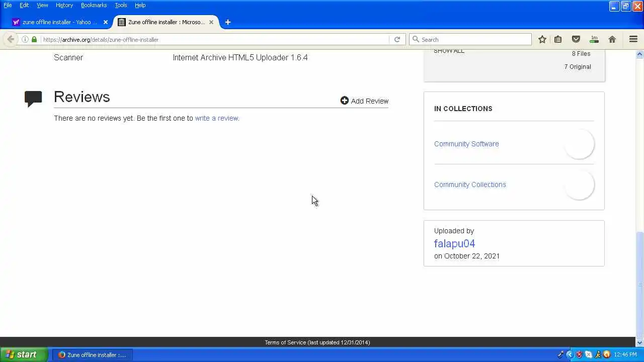This screenshot has height=362, width=644.
Task: Save page to Pocket icon
Action: coord(576,39)
